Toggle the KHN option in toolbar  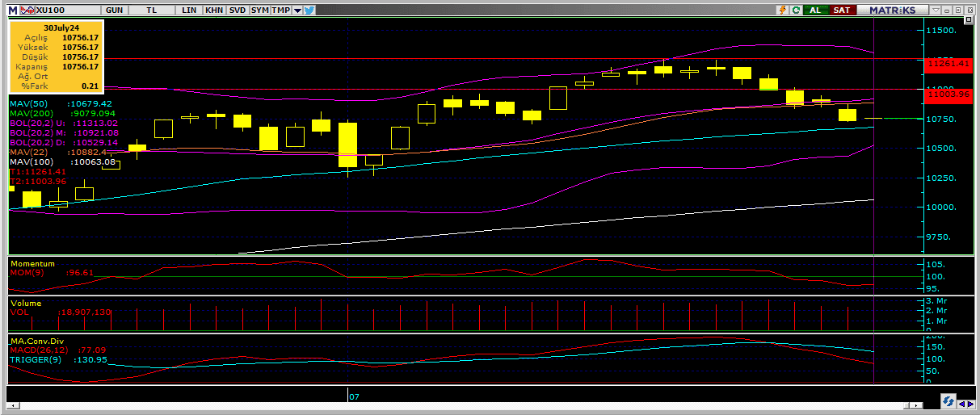pos(214,10)
